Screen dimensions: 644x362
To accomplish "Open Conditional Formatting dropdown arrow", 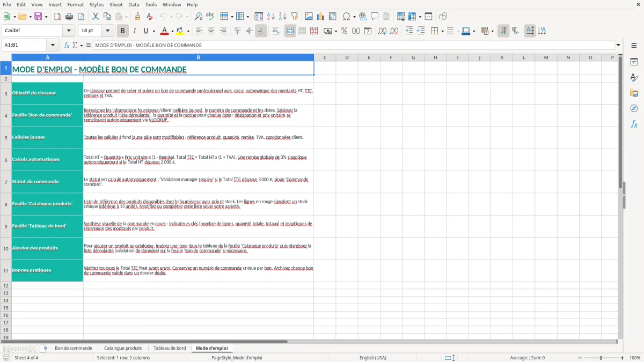I will 492,31.
